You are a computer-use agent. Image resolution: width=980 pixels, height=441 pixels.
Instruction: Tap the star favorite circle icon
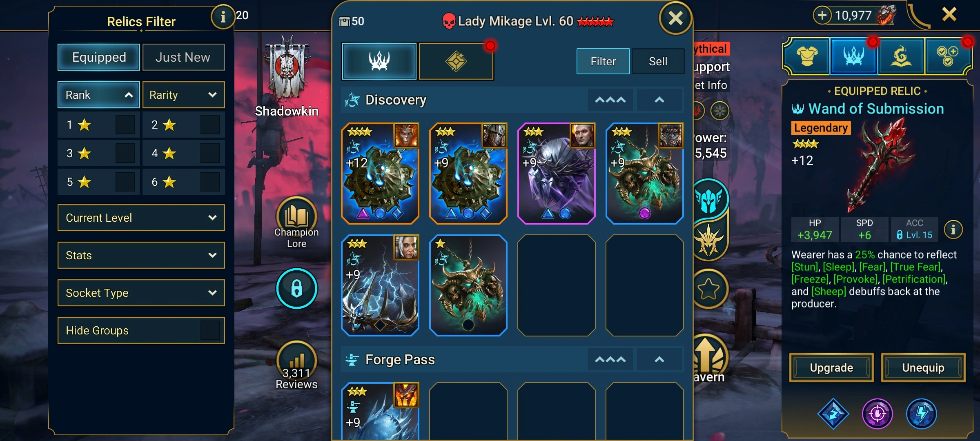(x=708, y=289)
